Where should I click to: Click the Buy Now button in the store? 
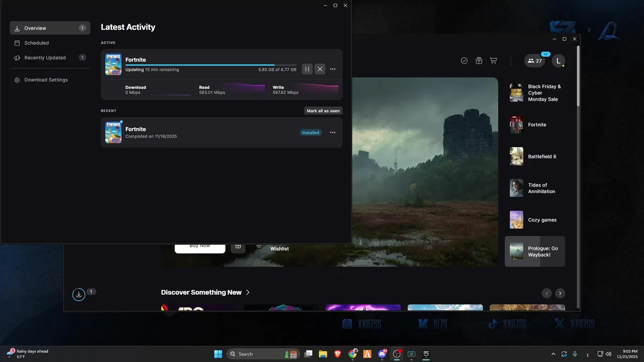tap(200, 248)
